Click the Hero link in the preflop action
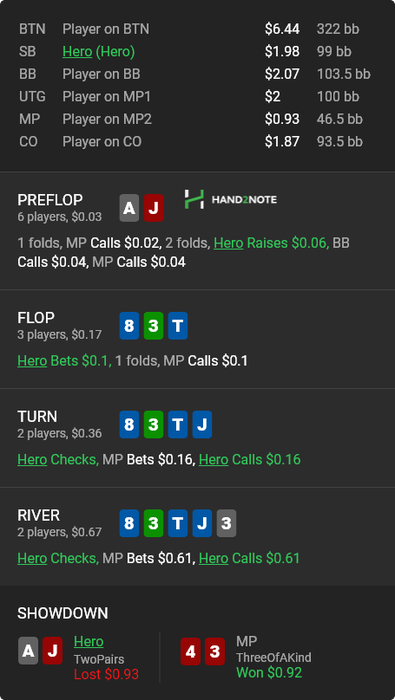The width and height of the screenshot is (395, 700). pyautogui.click(x=229, y=243)
